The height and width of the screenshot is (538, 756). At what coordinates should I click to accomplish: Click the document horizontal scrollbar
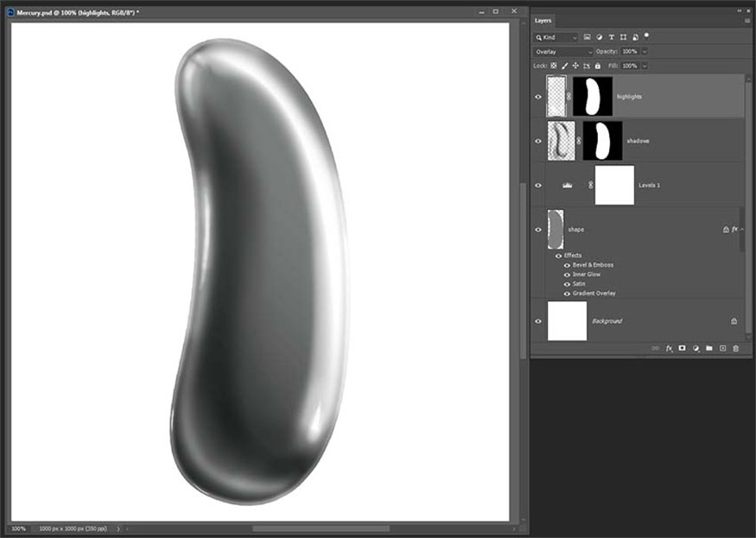point(321,529)
